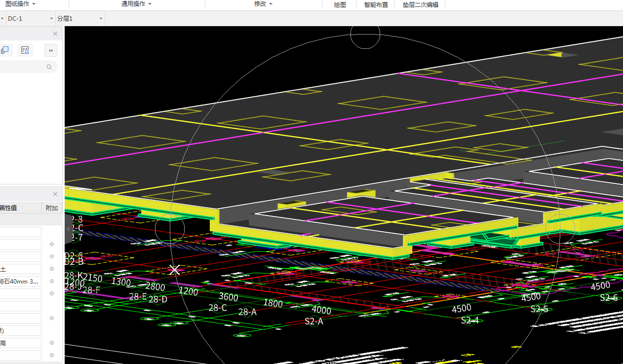This screenshot has width=623, height=364.
Task: Click the white X cursor marker
Action: click(174, 270)
